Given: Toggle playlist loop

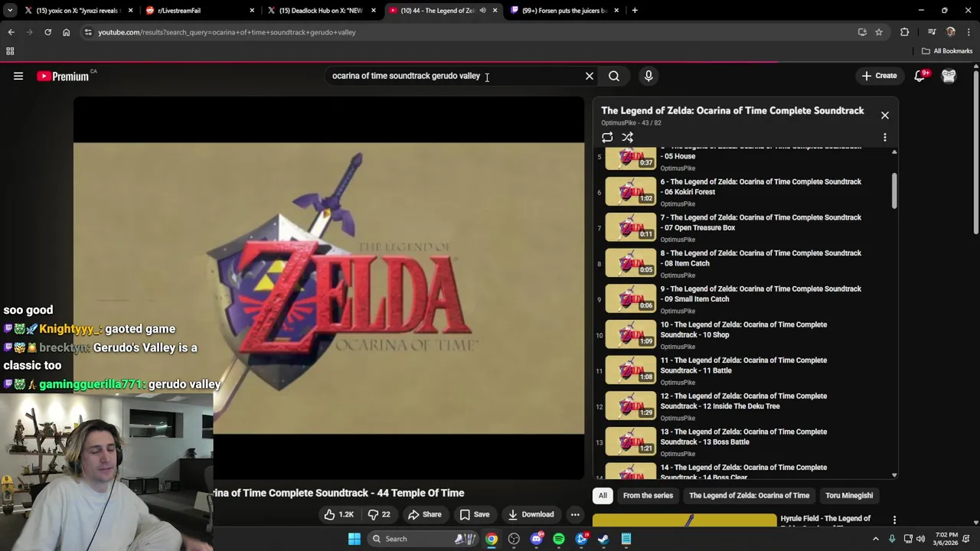Looking at the screenshot, I should (x=607, y=137).
